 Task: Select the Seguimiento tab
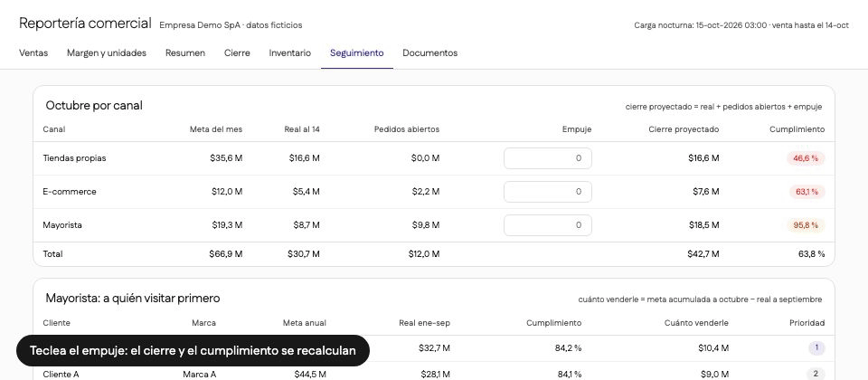pyautogui.click(x=356, y=53)
